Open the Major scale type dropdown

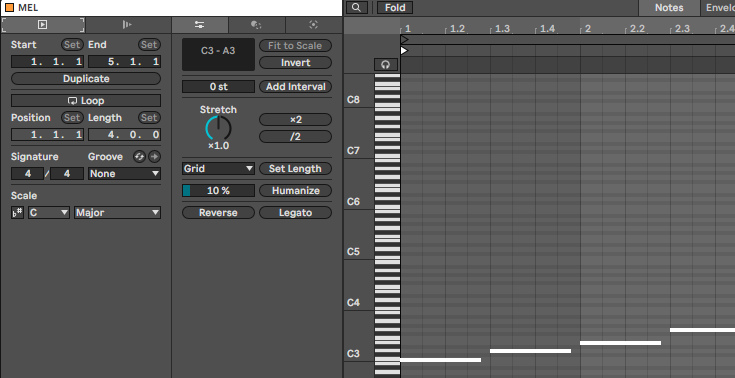(117, 212)
